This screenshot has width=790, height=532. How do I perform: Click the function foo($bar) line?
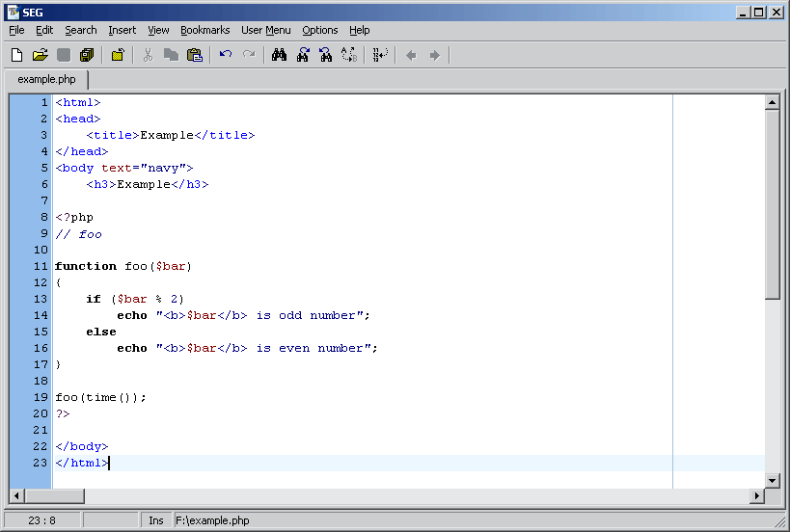(x=123, y=266)
